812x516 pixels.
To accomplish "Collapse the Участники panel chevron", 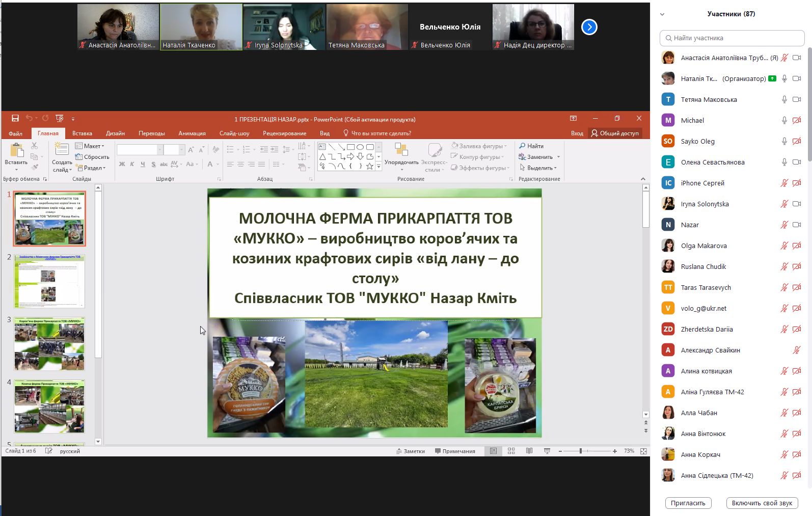I will coord(662,14).
